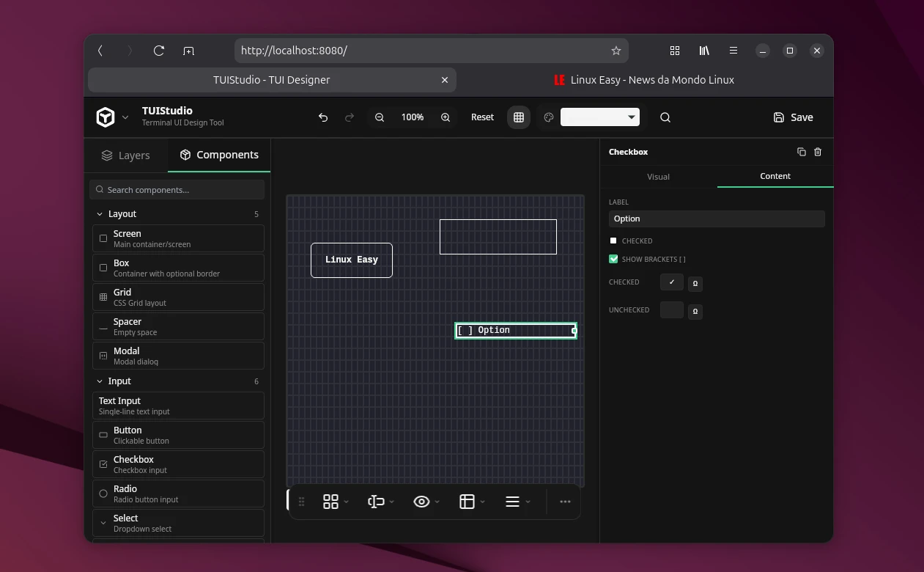This screenshot has width=924, height=572.
Task: Enable the Checked checkbox
Action: tap(613, 241)
